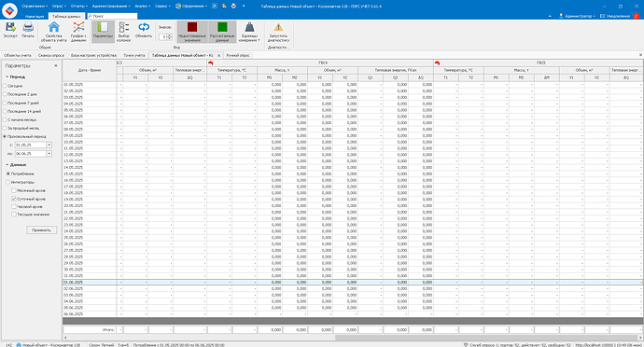Collapse the Данные section
Viewport: 644px width, 347px height.
point(7,165)
